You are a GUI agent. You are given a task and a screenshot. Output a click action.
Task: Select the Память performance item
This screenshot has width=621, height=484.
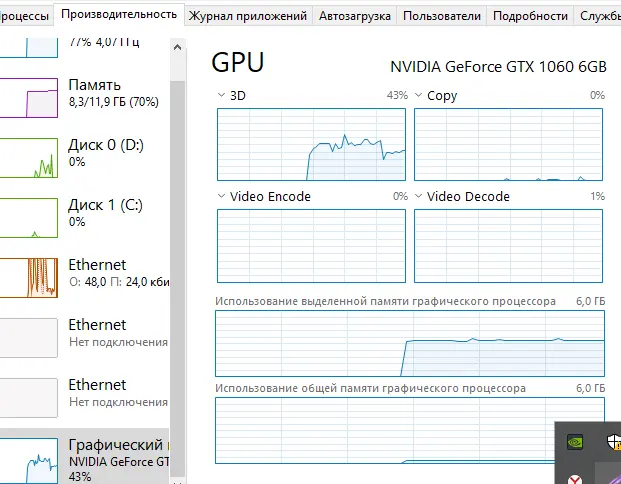coord(84,97)
